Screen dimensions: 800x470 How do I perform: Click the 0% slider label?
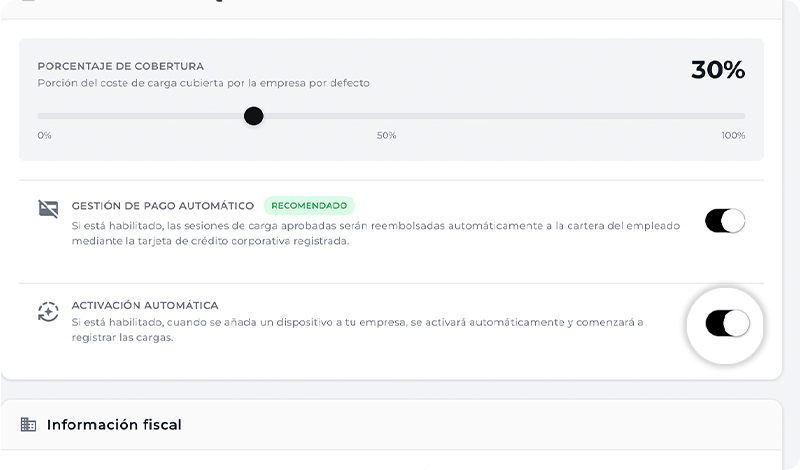click(45, 135)
